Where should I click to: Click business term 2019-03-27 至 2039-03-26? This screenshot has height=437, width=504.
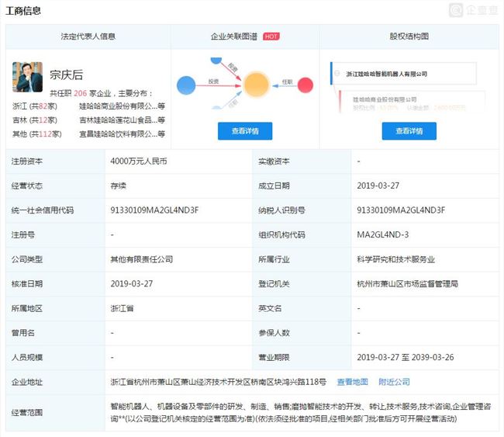click(x=406, y=357)
